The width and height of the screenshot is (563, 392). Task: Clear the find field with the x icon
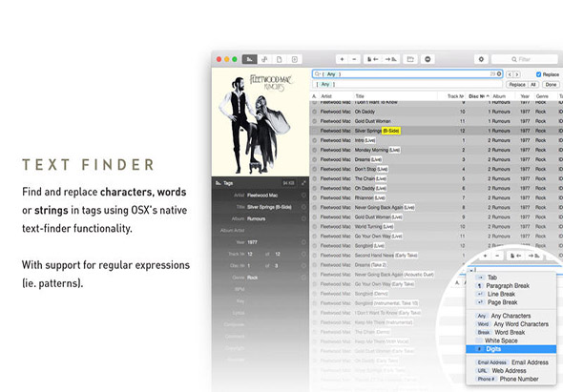click(499, 74)
